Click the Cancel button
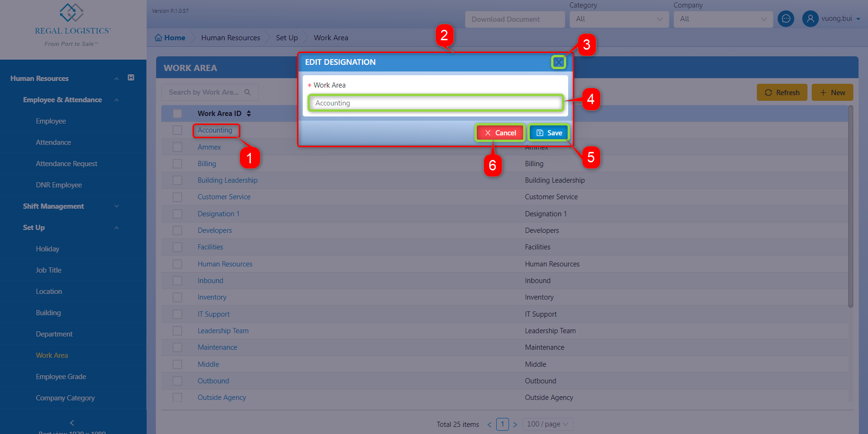The image size is (868, 434). click(x=500, y=133)
